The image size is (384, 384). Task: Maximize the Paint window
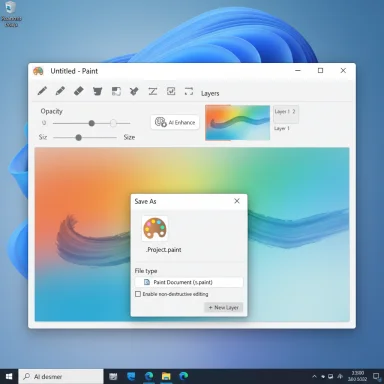320,71
